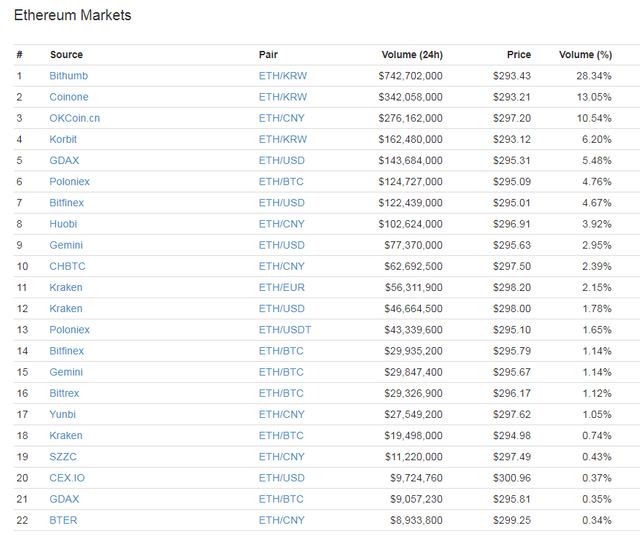Viewport: 640px width, 535px height.
Task: Open ETH/CNY pair for Huobi
Action: tap(282, 224)
